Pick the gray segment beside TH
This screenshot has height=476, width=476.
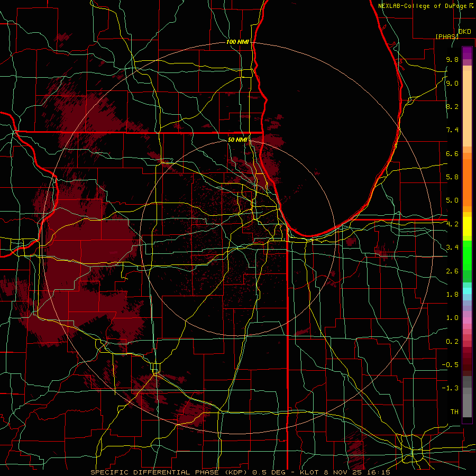(x=467, y=406)
